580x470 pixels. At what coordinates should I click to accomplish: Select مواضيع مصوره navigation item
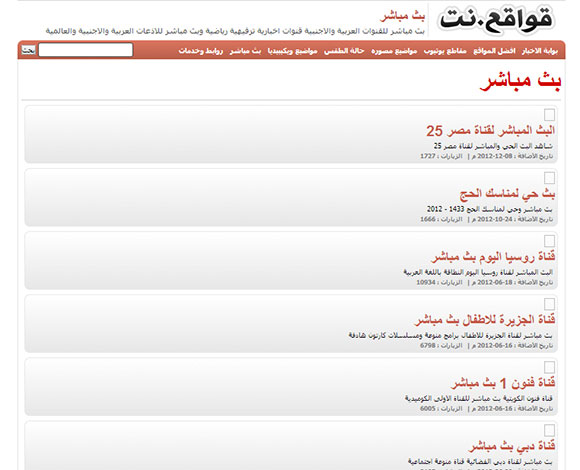pyautogui.click(x=394, y=51)
